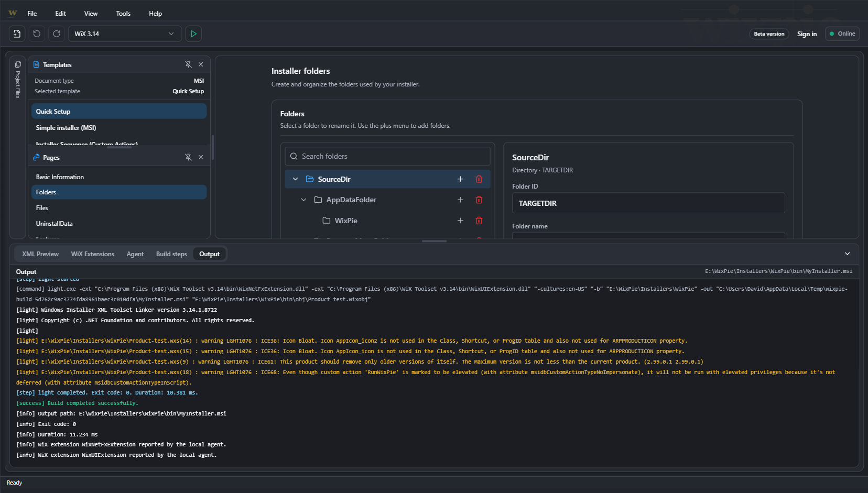Run the build with the green play button
This screenshot has width=868, height=493.
(x=193, y=34)
